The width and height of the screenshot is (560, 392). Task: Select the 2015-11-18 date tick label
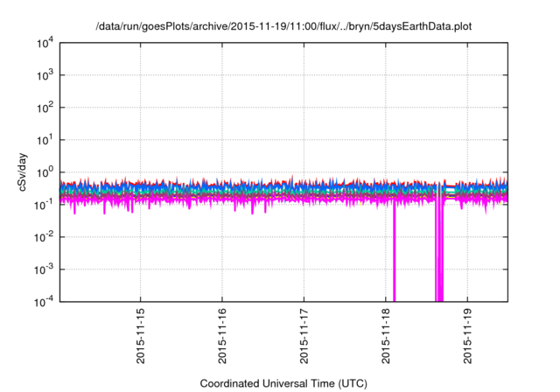pyautogui.click(x=385, y=335)
